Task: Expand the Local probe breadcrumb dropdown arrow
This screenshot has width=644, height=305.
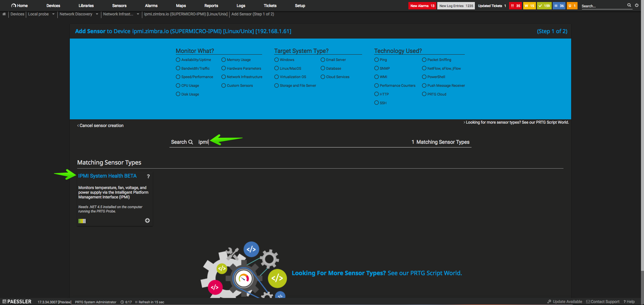Action: click(53, 14)
